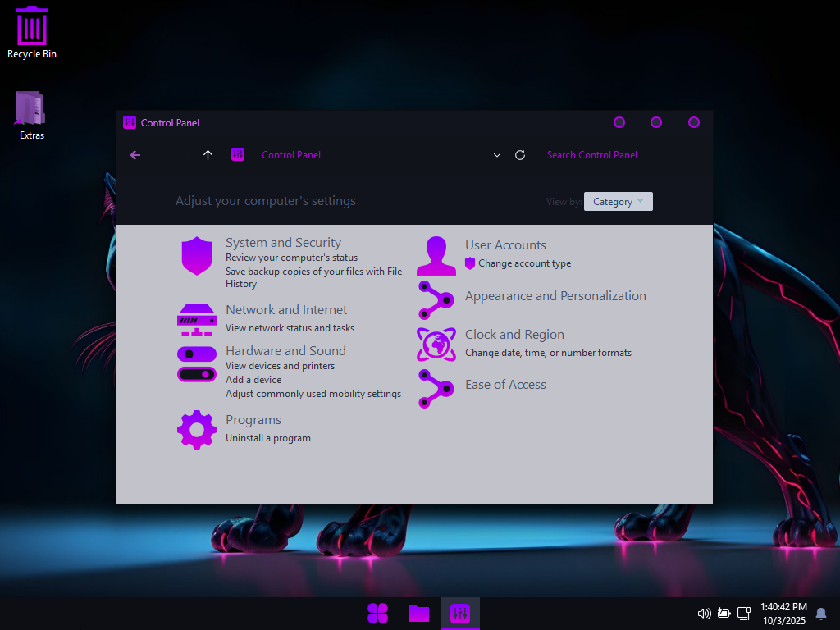
Task: Expand the address bar history chevron
Action: point(496,155)
